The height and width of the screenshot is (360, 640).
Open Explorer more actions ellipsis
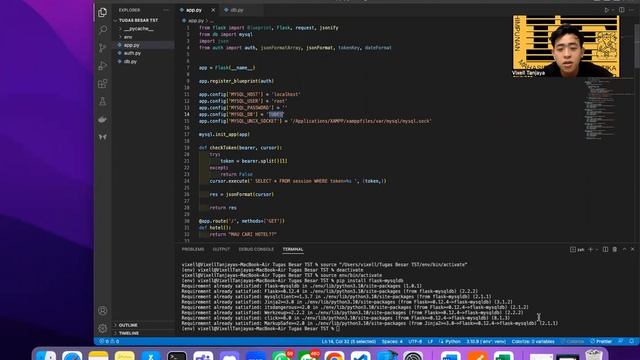(166, 10)
